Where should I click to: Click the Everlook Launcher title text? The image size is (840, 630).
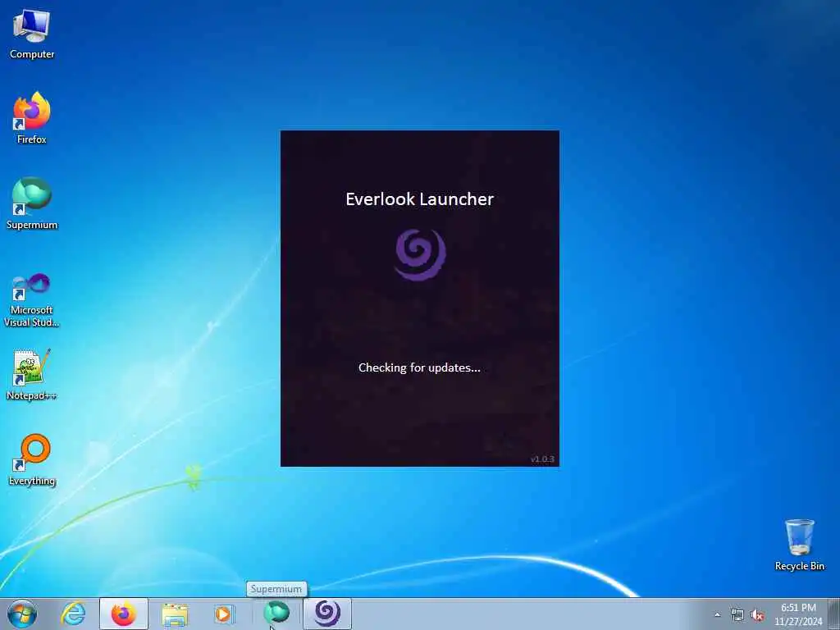point(419,199)
